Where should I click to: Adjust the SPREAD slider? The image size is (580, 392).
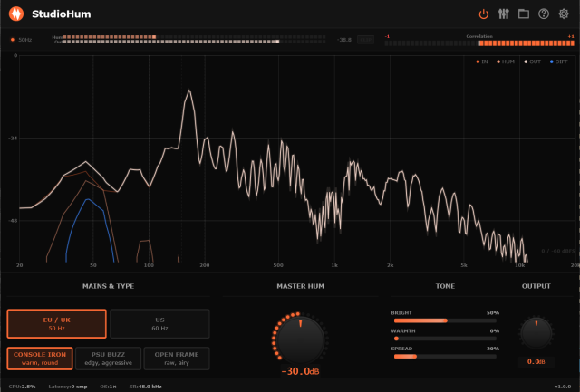coord(445,356)
